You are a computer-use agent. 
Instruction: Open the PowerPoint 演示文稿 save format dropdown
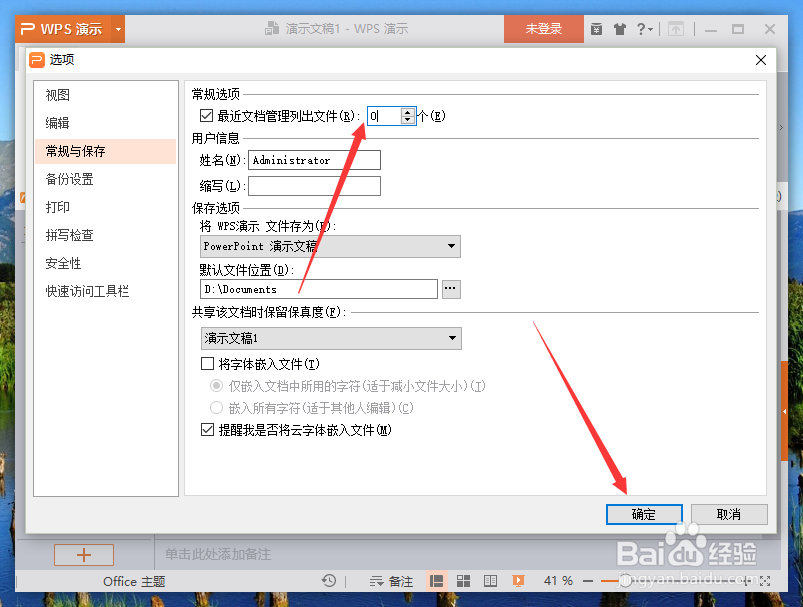[x=330, y=246]
